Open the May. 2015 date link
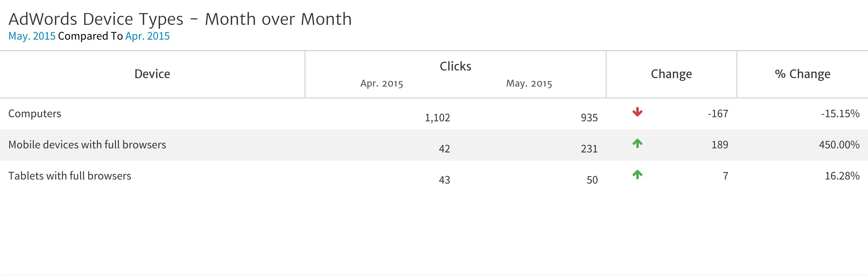The image size is (868, 277). (x=32, y=36)
